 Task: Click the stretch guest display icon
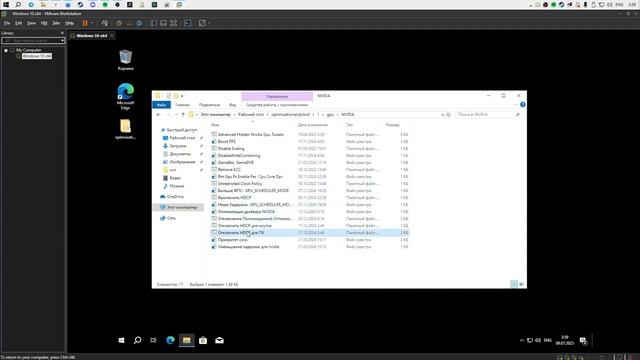(x=202, y=23)
